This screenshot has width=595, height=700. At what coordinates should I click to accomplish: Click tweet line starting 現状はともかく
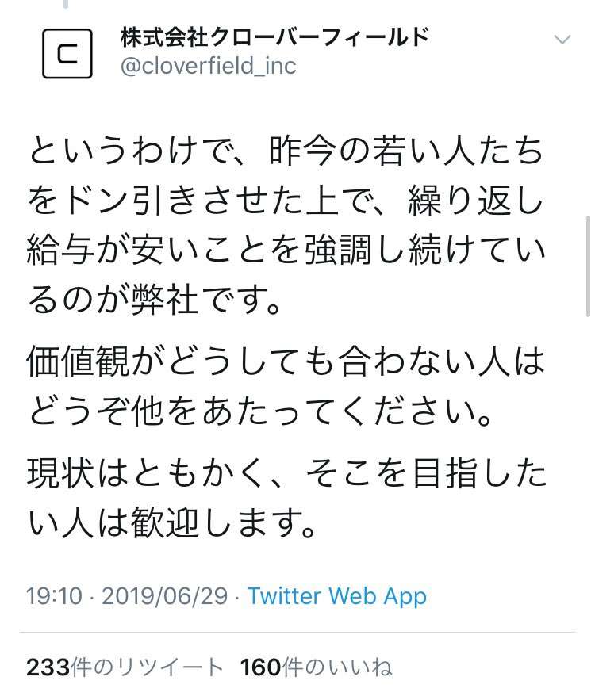(286, 473)
